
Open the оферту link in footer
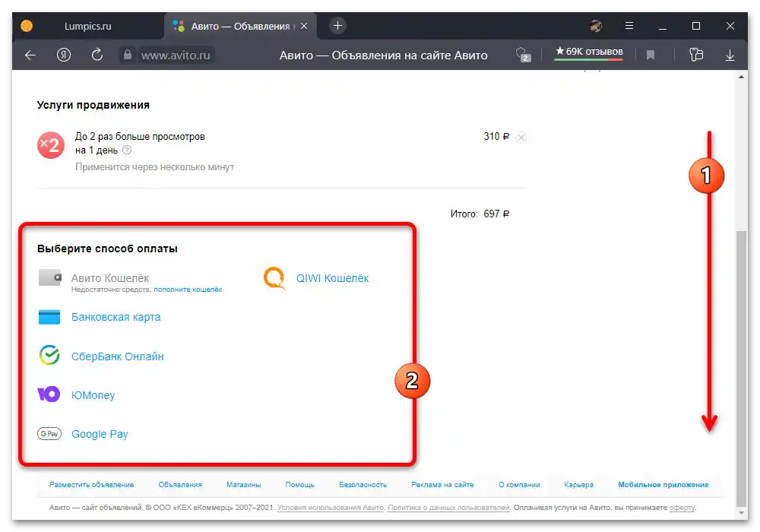click(x=682, y=507)
